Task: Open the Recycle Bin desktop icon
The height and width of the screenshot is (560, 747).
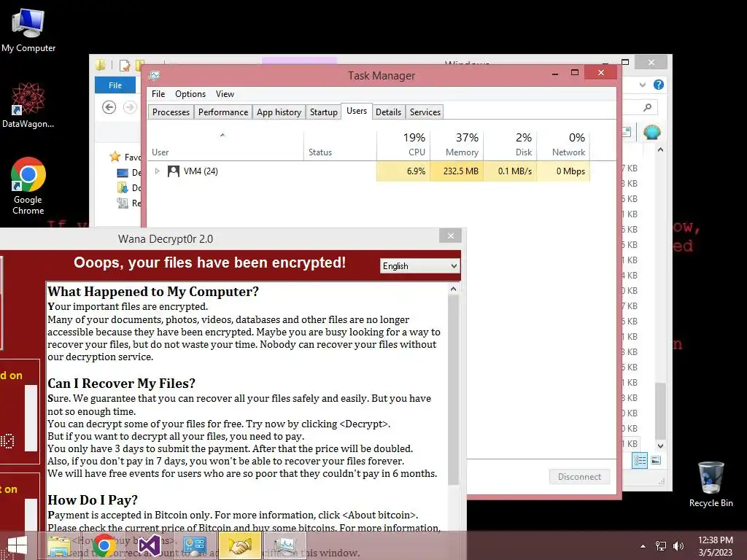Action: 711,484
